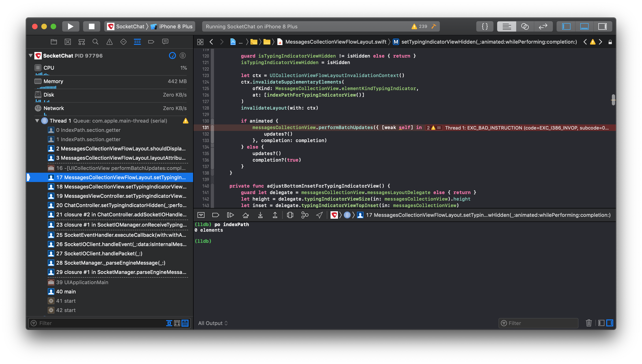
Task: Open the code snippets library button
Action: tap(485, 26)
